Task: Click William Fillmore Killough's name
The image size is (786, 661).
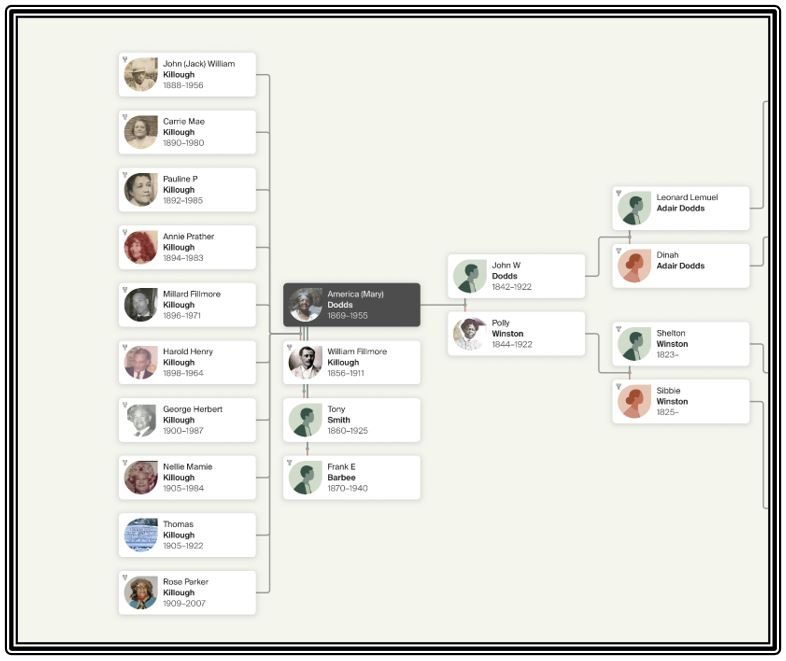Action: tap(357, 357)
